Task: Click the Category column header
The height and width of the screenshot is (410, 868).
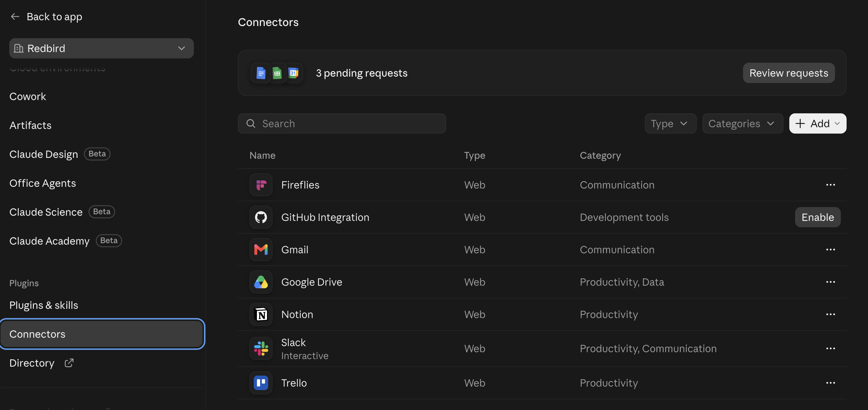Action: coord(600,155)
